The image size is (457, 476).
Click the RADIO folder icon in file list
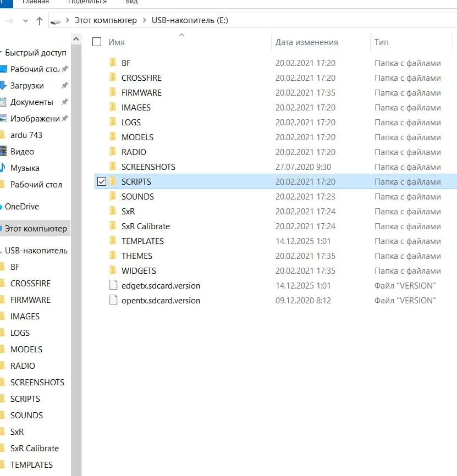113,152
